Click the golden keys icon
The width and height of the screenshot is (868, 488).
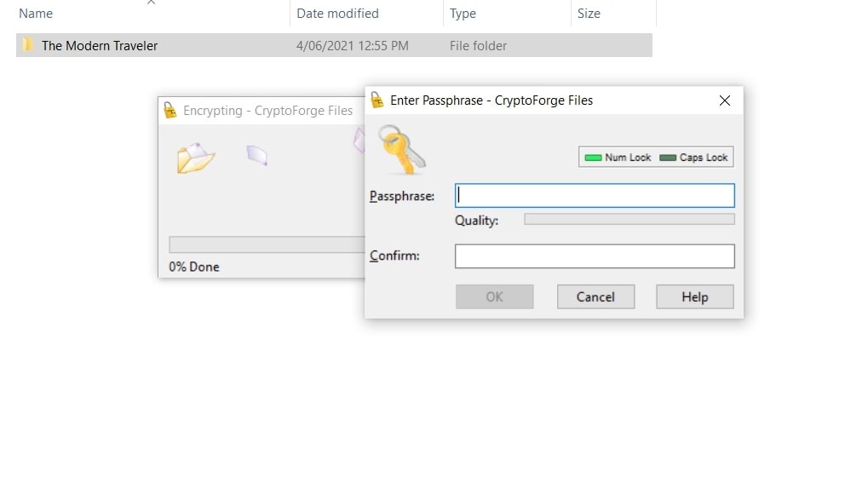coord(402,149)
